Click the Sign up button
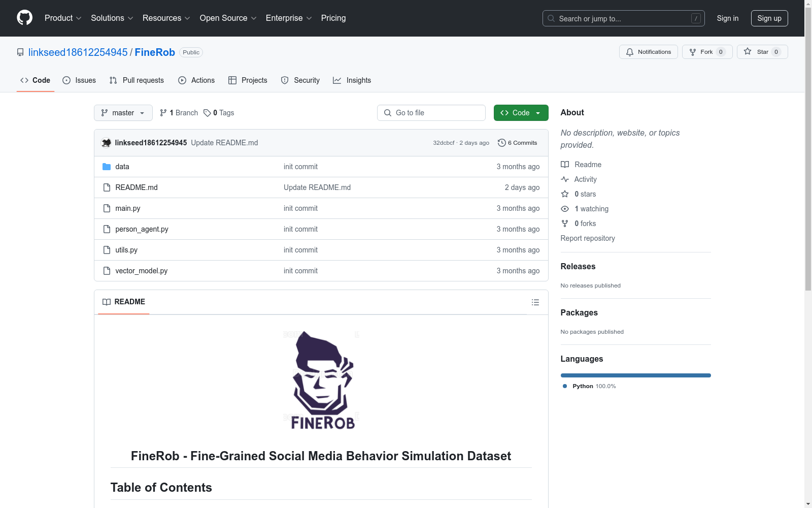Viewport: 812px width, 508px height. coord(769,18)
